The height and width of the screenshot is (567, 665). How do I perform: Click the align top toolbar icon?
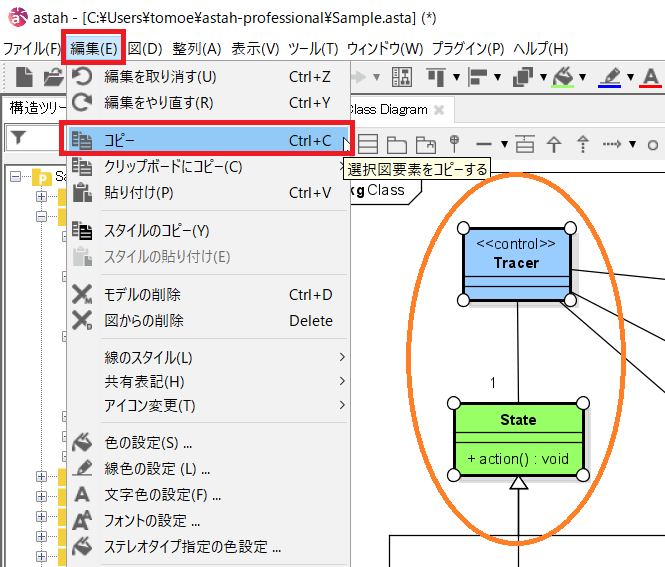pos(436,77)
